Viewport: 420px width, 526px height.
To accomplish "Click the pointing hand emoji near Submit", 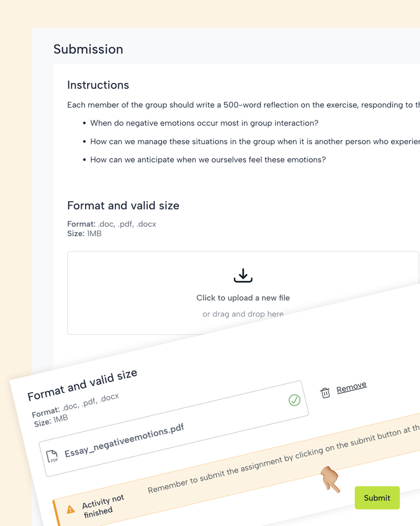I will pyautogui.click(x=330, y=479).
